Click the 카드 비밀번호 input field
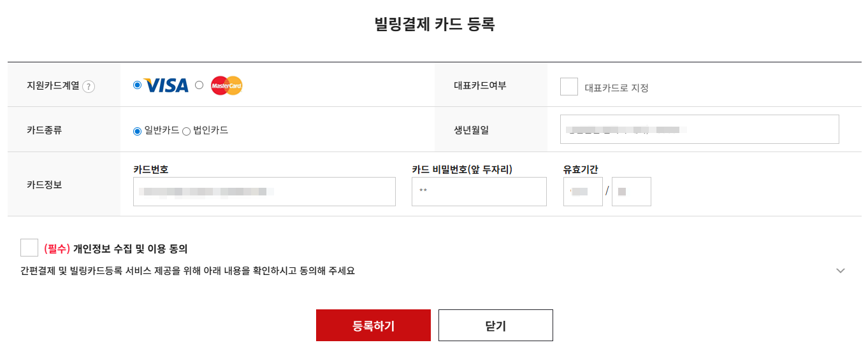 pyautogui.click(x=479, y=192)
